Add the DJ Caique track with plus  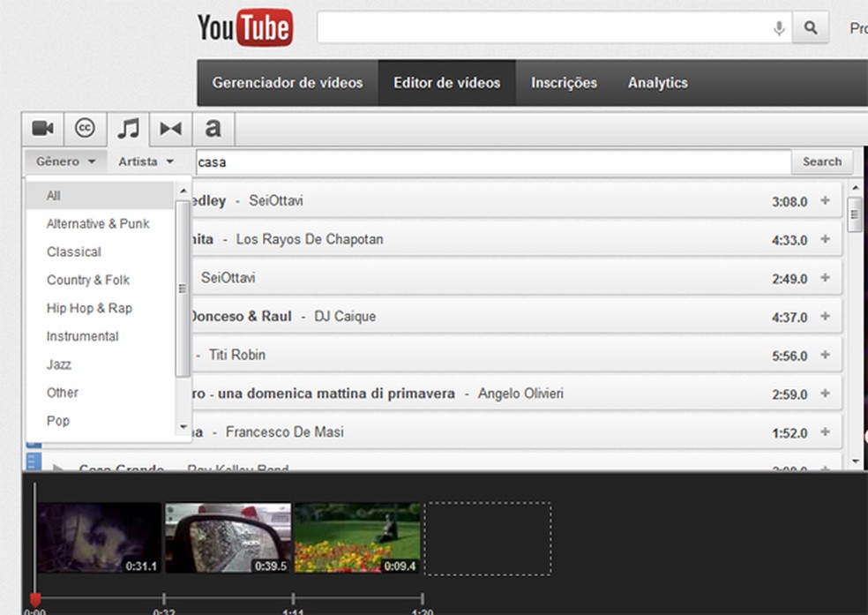coord(825,316)
